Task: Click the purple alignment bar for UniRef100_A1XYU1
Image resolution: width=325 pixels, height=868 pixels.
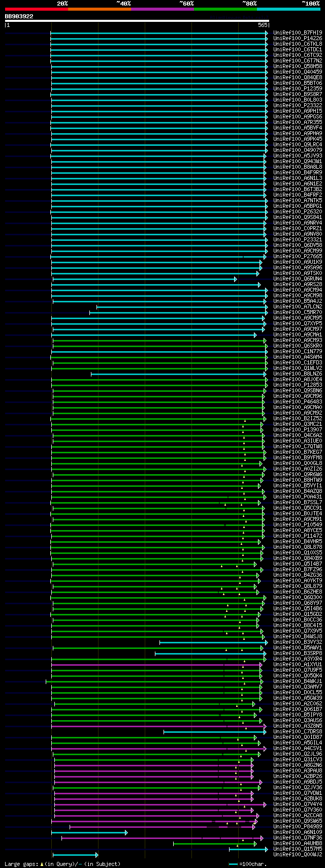Action: tap(157, 664)
